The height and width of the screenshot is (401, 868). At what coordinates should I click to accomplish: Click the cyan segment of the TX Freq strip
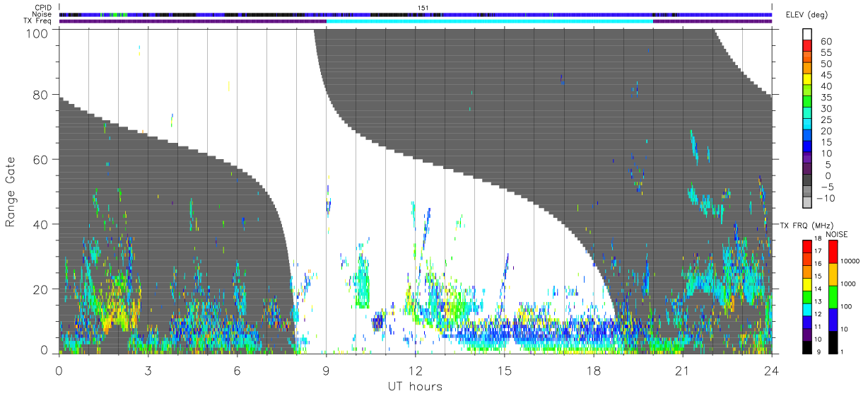coord(489,21)
